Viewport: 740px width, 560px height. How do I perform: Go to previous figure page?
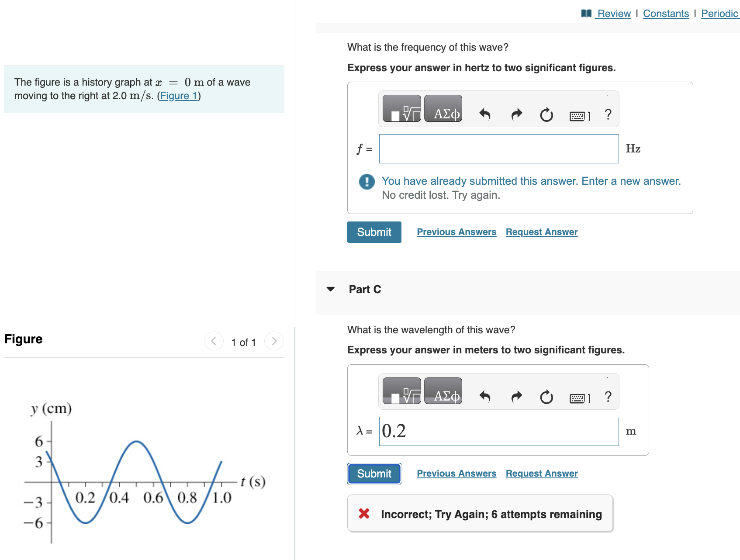(x=213, y=342)
